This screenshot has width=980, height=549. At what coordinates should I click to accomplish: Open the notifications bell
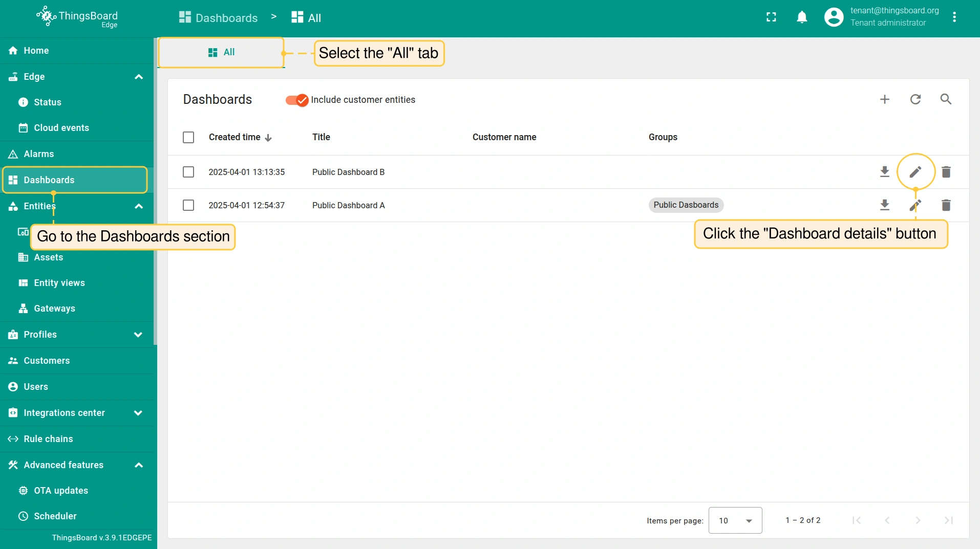point(802,17)
